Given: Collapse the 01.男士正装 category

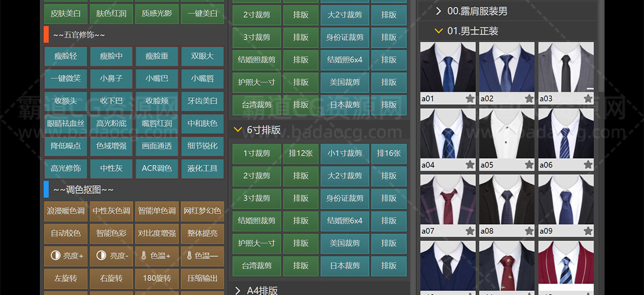Looking at the screenshot, I should point(439,31).
